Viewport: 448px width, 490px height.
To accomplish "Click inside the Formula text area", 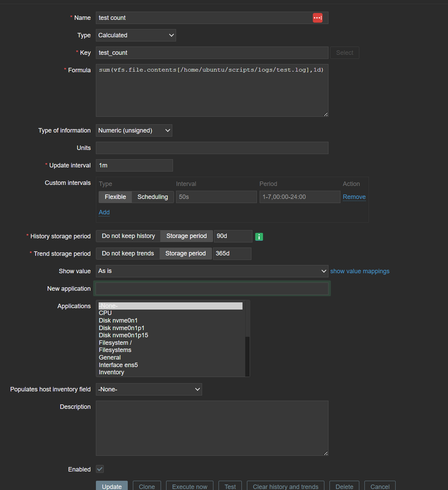I will (x=212, y=90).
